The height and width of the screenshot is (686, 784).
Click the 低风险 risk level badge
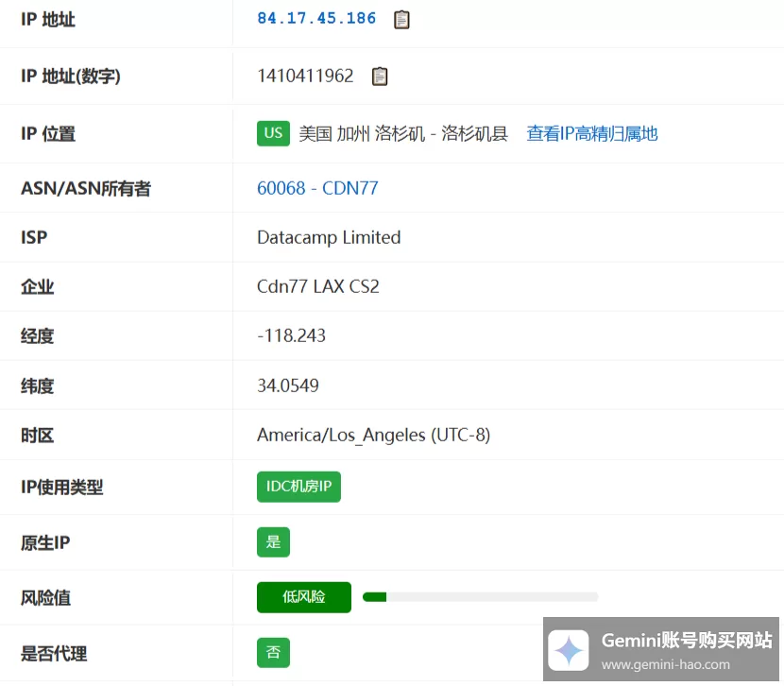pos(303,597)
